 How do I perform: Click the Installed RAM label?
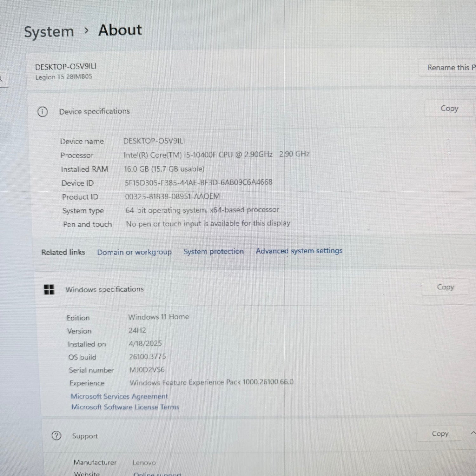pos(84,169)
